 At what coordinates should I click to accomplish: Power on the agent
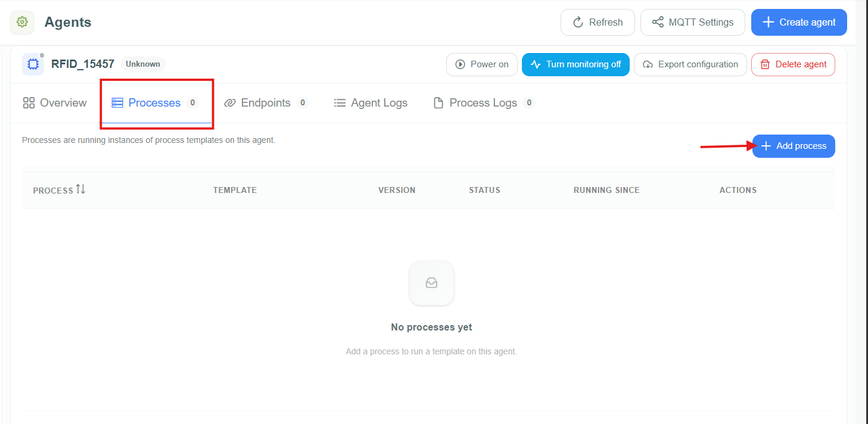point(482,64)
